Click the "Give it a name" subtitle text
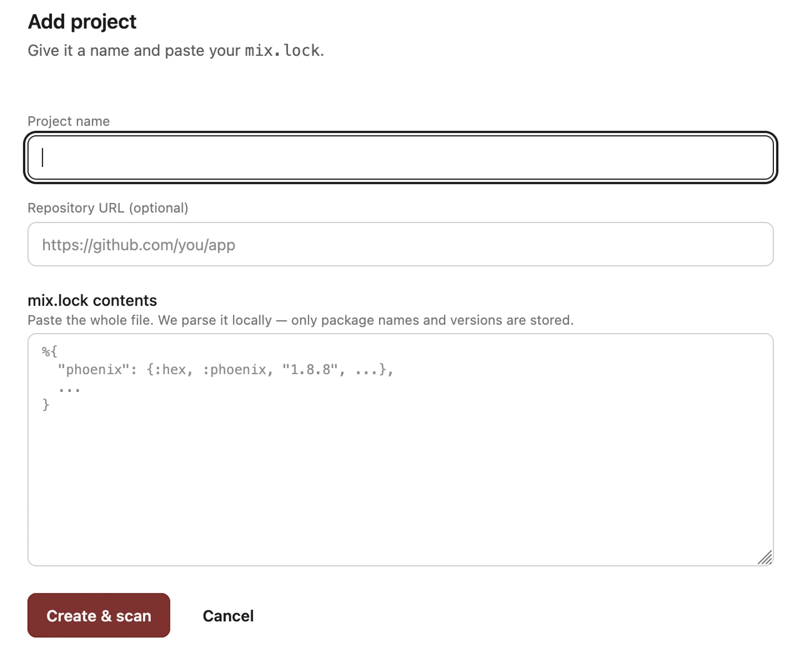The width and height of the screenshot is (812, 661). (176, 50)
